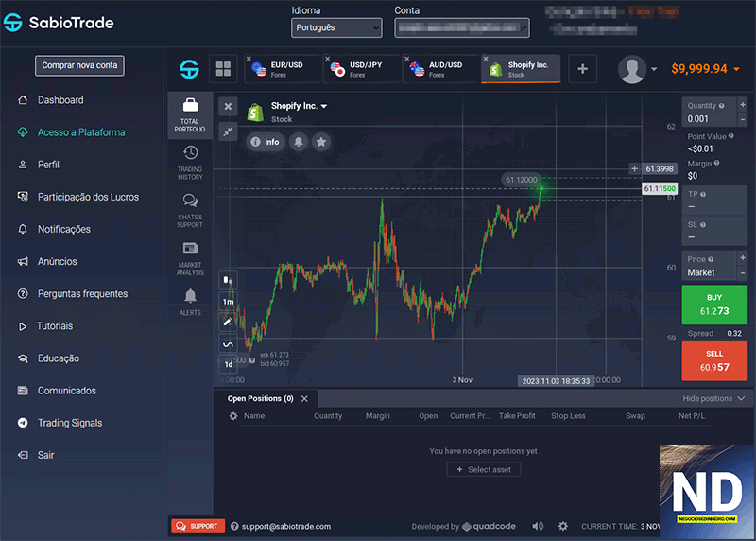Show Quantity help info icon
The width and height of the screenshot is (756, 541).
point(721,106)
